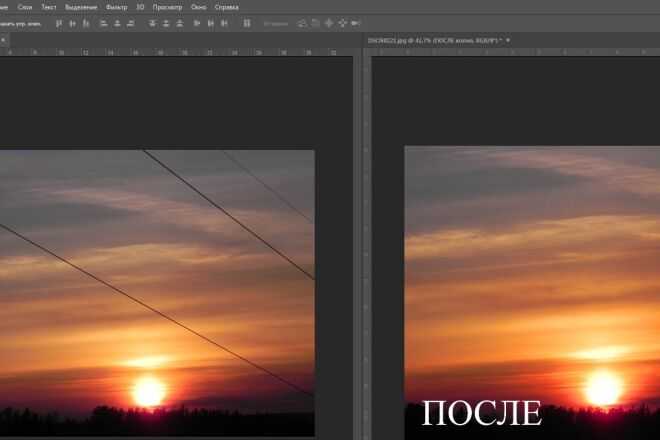Click the Distribute Horizontal Centers icon
The width and height of the screenshot is (660, 440).
[x=210, y=24]
